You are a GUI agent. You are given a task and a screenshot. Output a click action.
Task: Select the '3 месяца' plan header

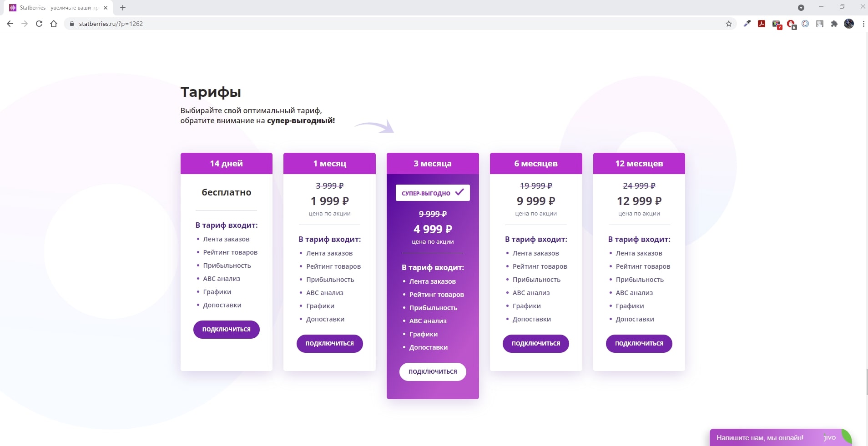pyautogui.click(x=433, y=163)
